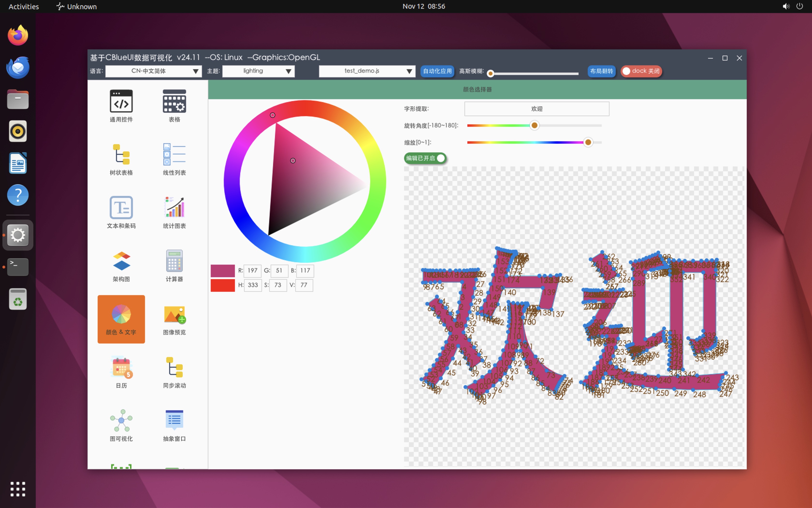
Task: Open the Unknown app menu in top bar
Action: 77,6
